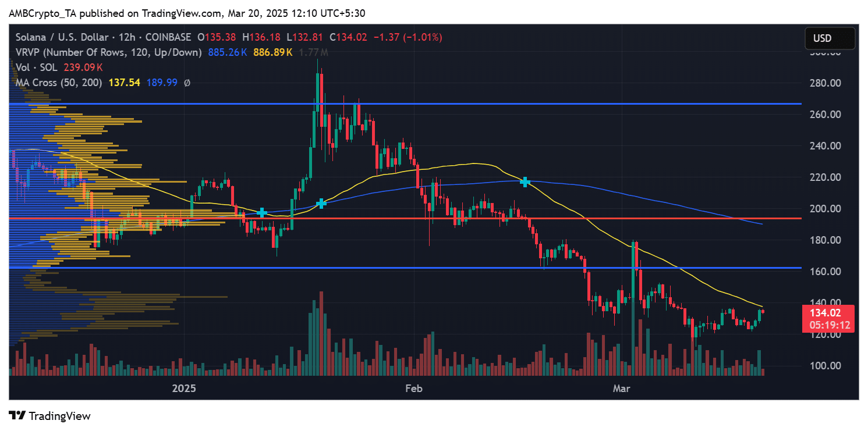Open the USD currency selector
Viewport: 868px width, 431px height.
coord(830,38)
